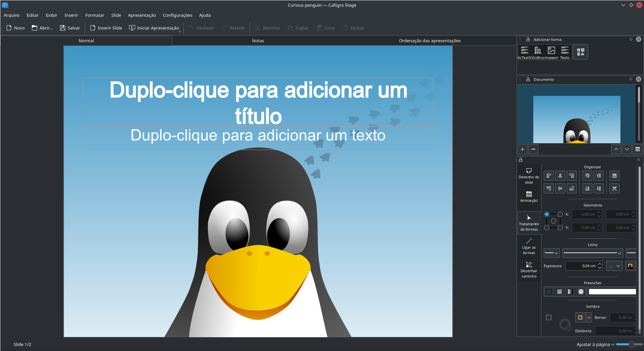644x351 pixels.
Task: Click the Imagem shape icon
Action: pyautogui.click(x=551, y=52)
